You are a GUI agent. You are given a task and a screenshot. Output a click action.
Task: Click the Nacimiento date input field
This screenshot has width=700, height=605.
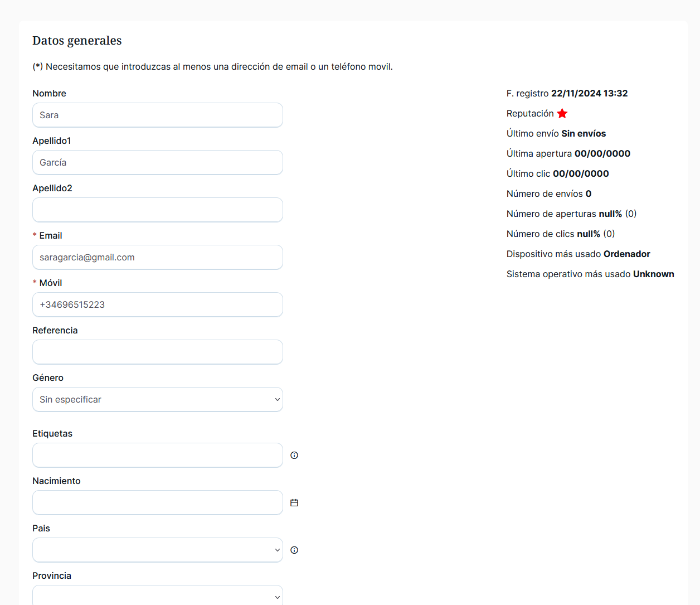coord(158,503)
